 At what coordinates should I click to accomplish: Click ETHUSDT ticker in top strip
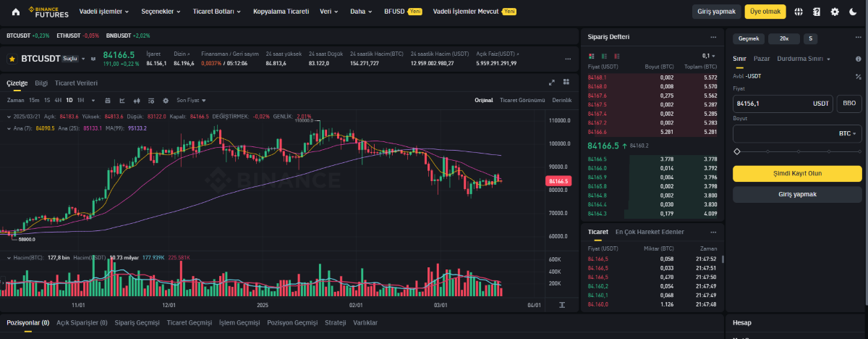[78, 35]
